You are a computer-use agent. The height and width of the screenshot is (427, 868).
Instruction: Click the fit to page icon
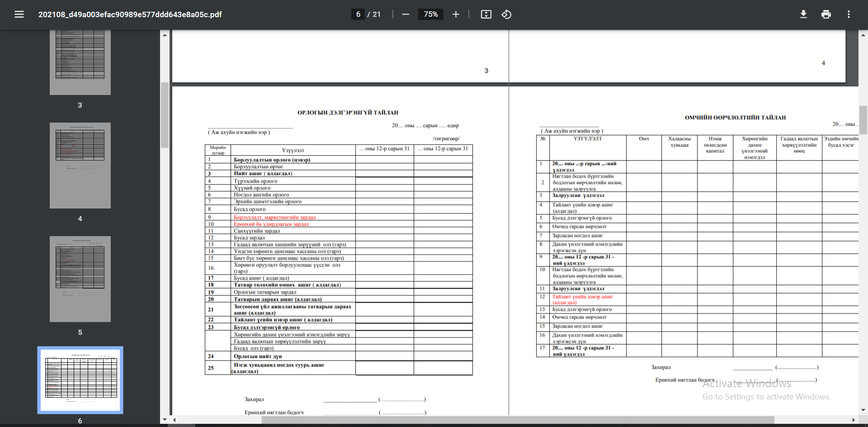486,14
